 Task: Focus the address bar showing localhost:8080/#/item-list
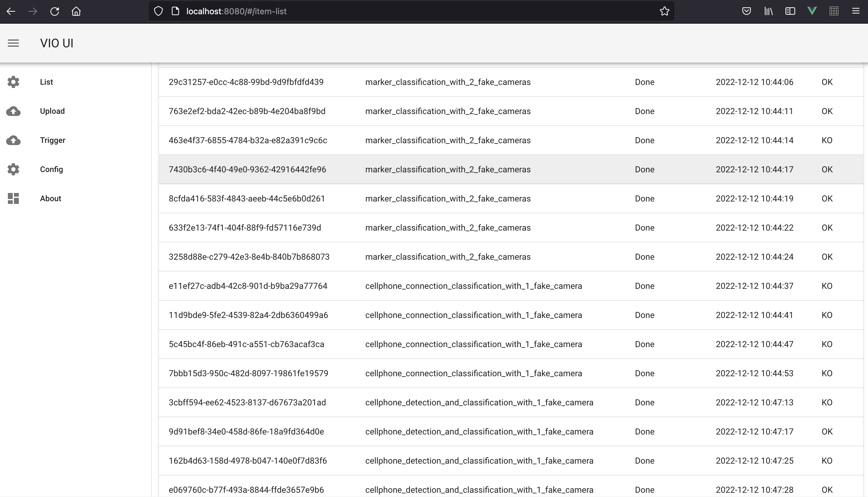(x=411, y=11)
